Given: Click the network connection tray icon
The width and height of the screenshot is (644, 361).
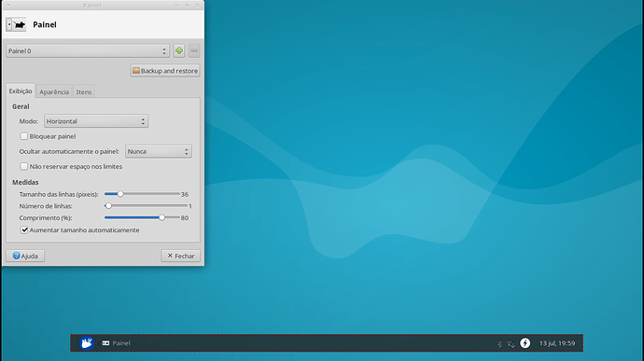Looking at the screenshot, I should tap(511, 344).
